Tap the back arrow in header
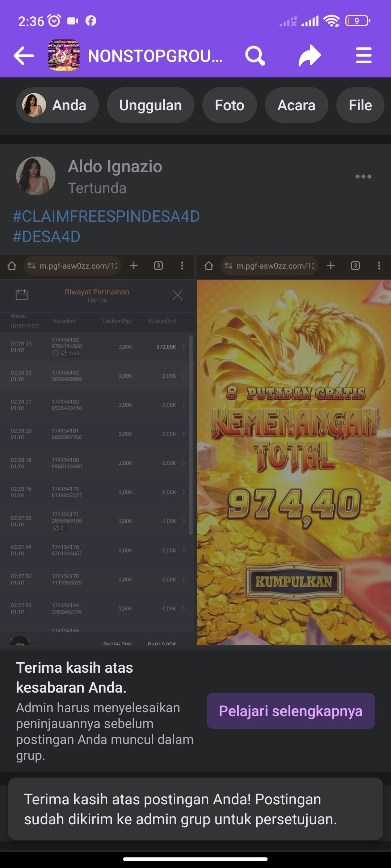Viewport: 391px width, 868px height. pos(24,56)
